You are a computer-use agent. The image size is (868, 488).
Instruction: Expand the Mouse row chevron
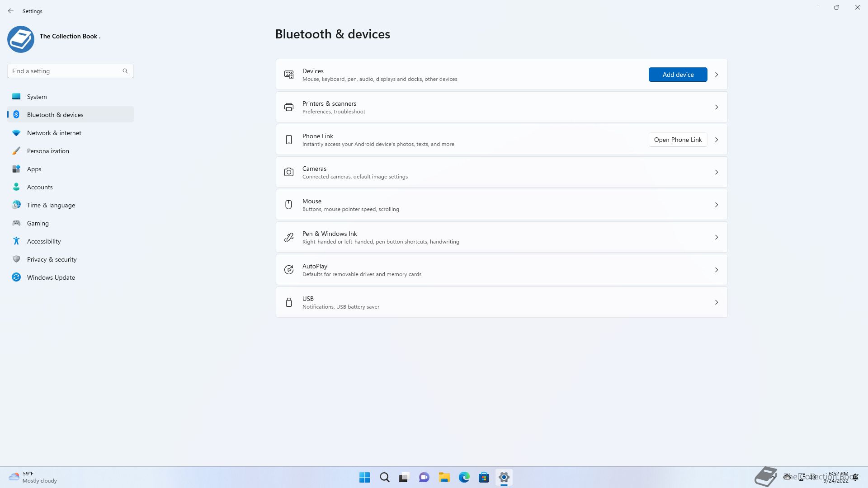click(x=717, y=205)
